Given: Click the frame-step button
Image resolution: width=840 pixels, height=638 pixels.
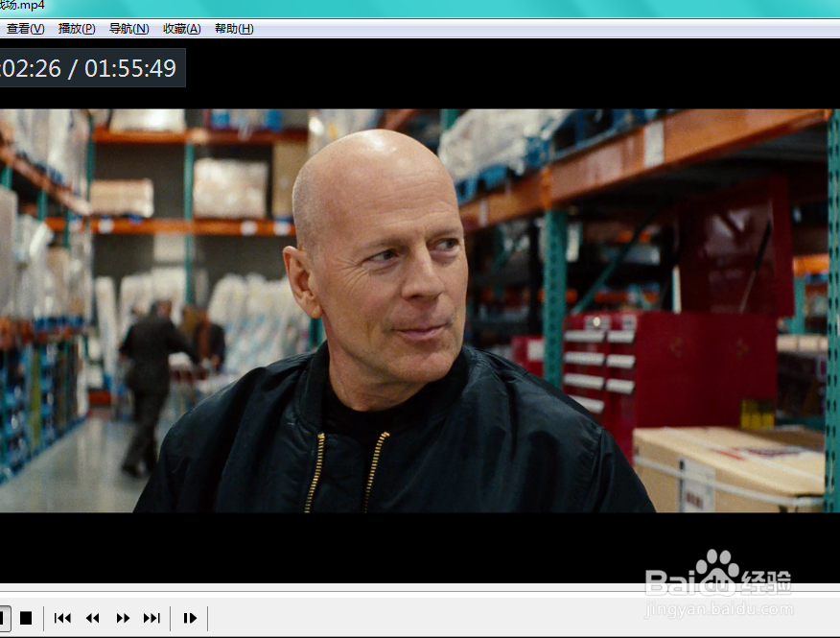Looking at the screenshot, I should pyautogui.click(x=190, y=618).
